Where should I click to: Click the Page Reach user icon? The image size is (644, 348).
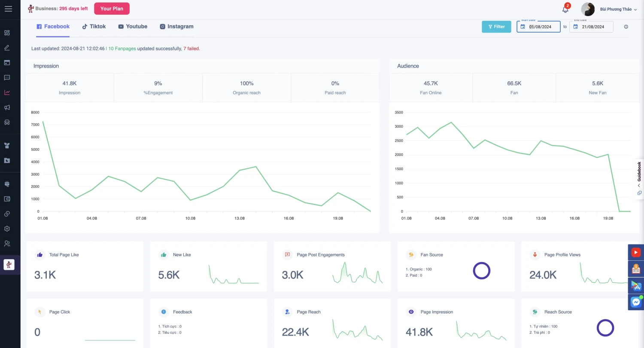(287, 312)
